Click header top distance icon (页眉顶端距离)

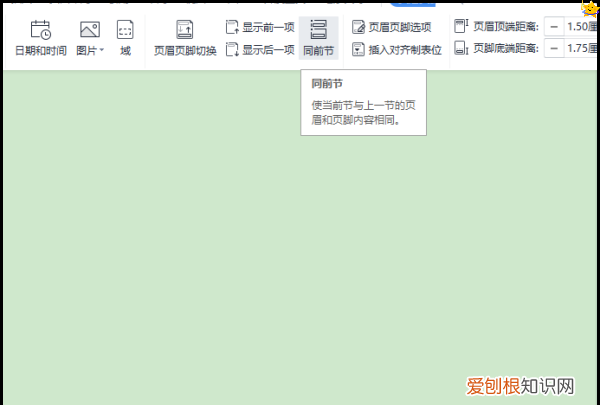(461, 26)
